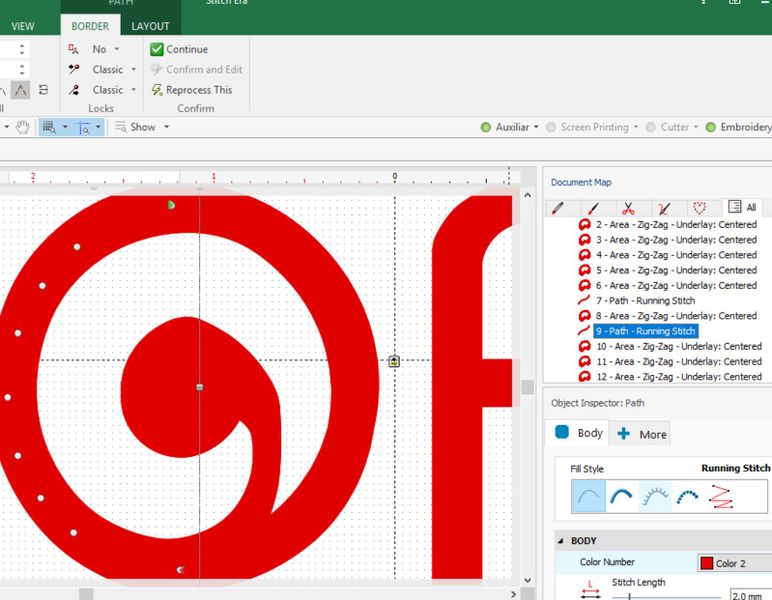The image size is (772, 600).
Task: Open the dotted heart tab in Document Map
Action: click(699, 208)
